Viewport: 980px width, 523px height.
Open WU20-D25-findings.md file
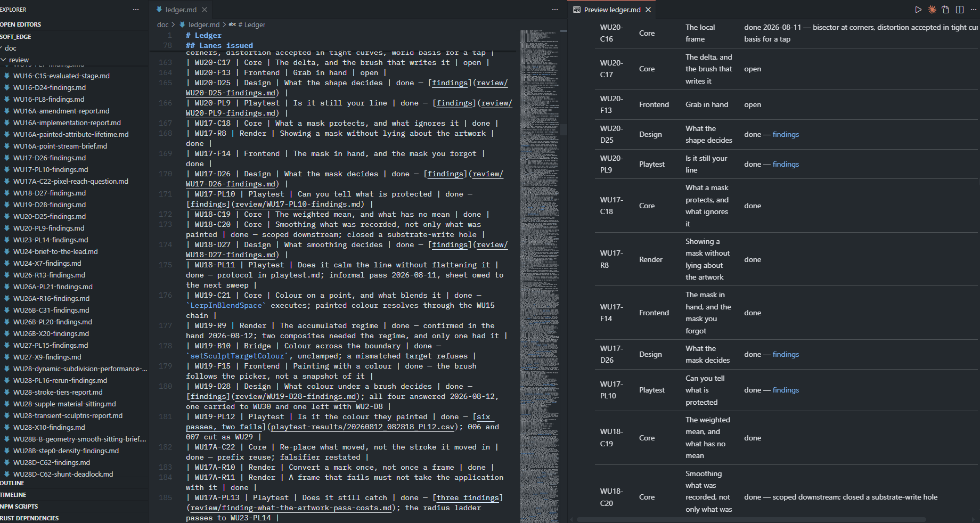click(x=50, y=216)
